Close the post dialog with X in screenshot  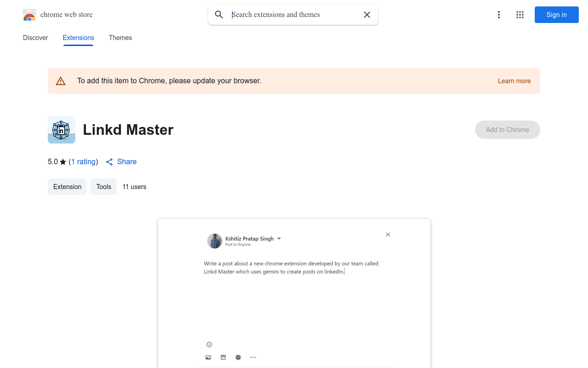388,235
